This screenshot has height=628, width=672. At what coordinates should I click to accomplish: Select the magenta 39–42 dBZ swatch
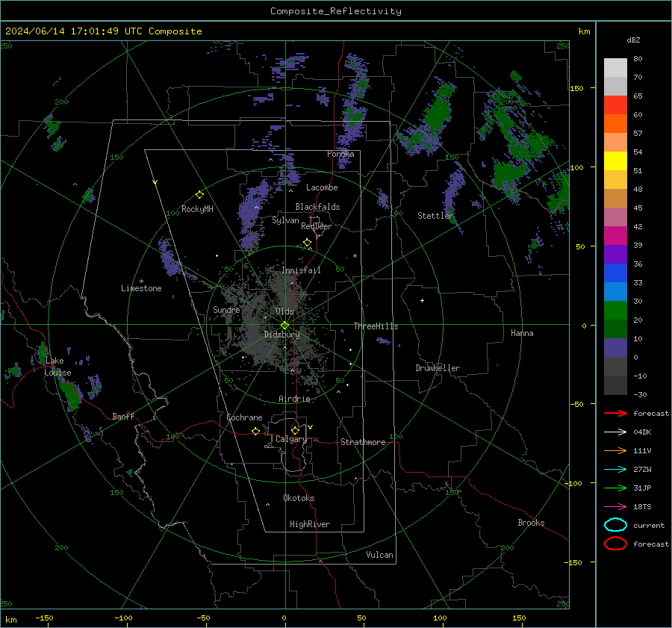[x=615, y=236]
